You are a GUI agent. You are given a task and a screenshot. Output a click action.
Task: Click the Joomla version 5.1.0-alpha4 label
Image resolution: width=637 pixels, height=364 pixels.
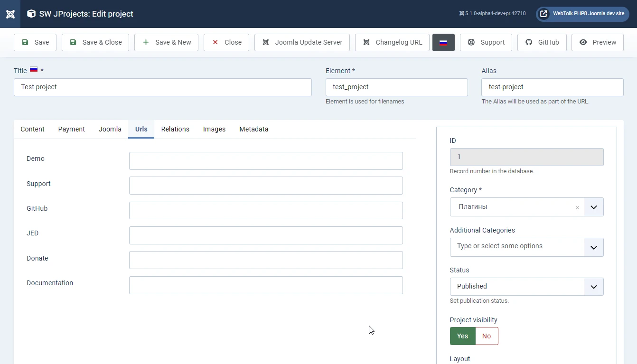tap(492, 14)
